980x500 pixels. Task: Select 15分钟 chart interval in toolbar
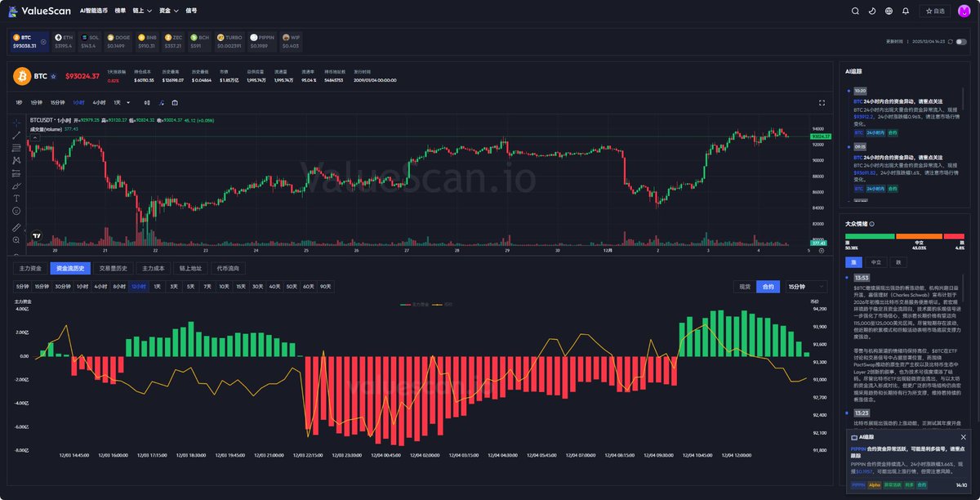pos(57,102)
